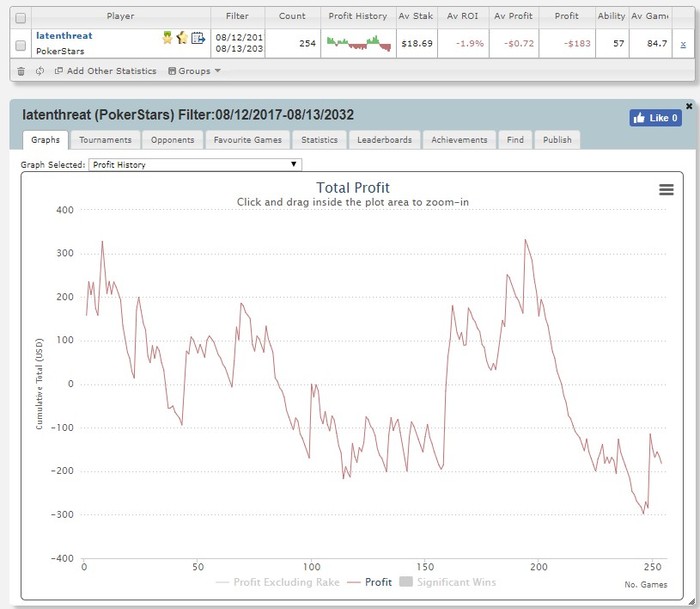
Task: Click the refresh icon beside the trash icon
Action: [x=40, y=71]
